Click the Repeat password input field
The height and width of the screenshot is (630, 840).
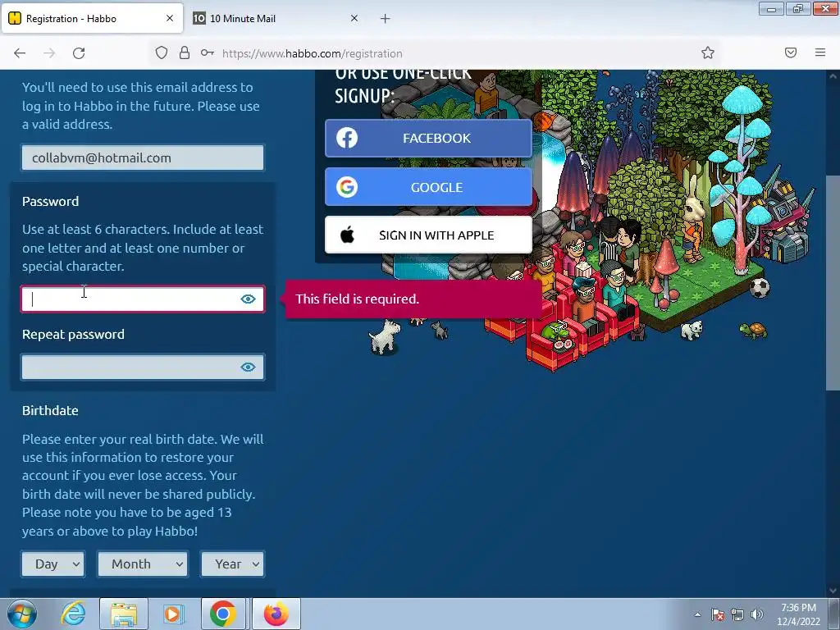(x=143, y=367)
